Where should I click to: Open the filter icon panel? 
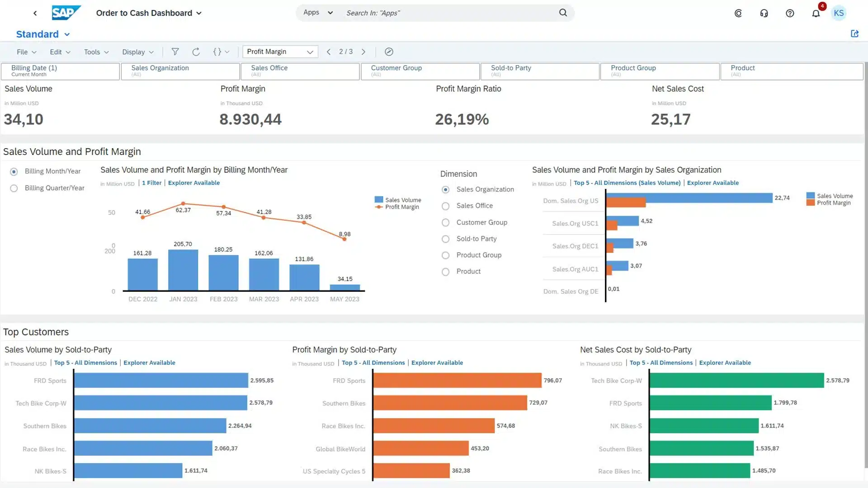click(175, 51)
